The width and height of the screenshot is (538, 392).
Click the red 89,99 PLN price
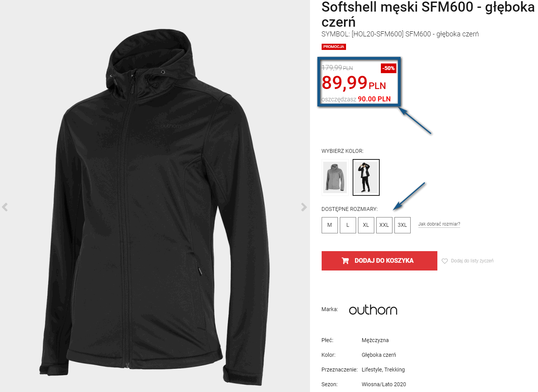point(354,83)
